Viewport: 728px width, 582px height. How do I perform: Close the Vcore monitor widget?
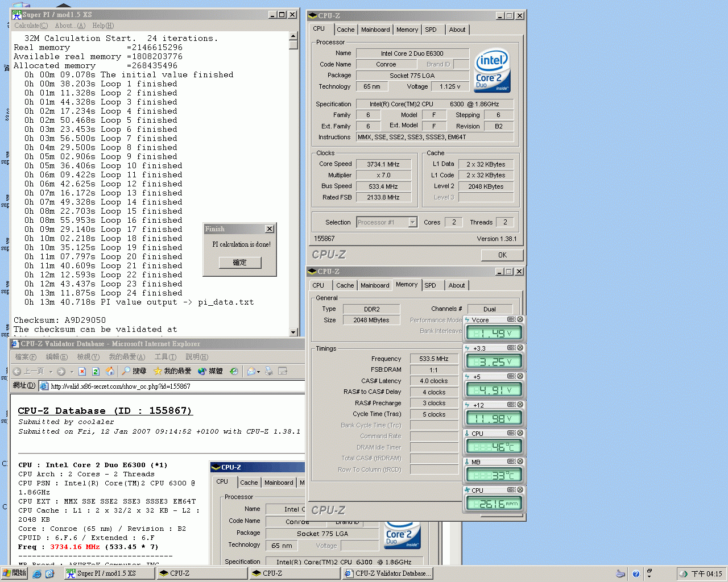(x=520, y=319)
